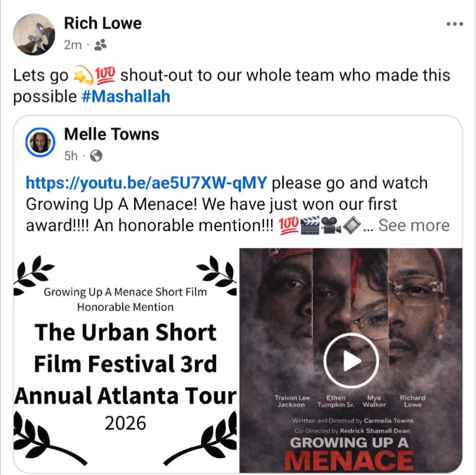This screenshot has width=476, height=475.
Task: Tap the clapperboard emoji in shared post
Action: point(309,225)
